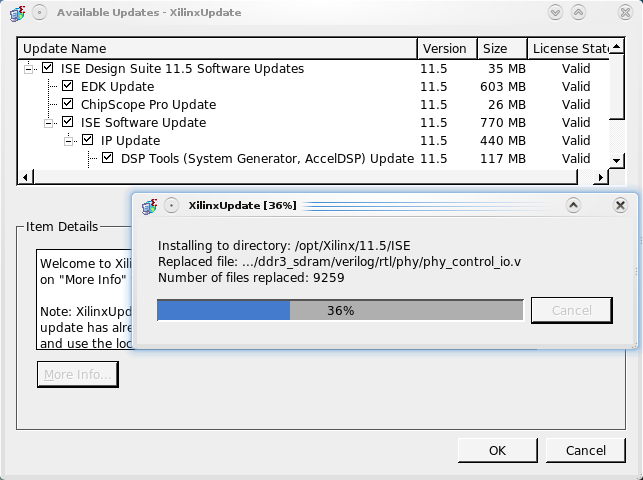Toggle the EDK Update checkbox
The width and height of the screenshot is (643, 480).
68,87
